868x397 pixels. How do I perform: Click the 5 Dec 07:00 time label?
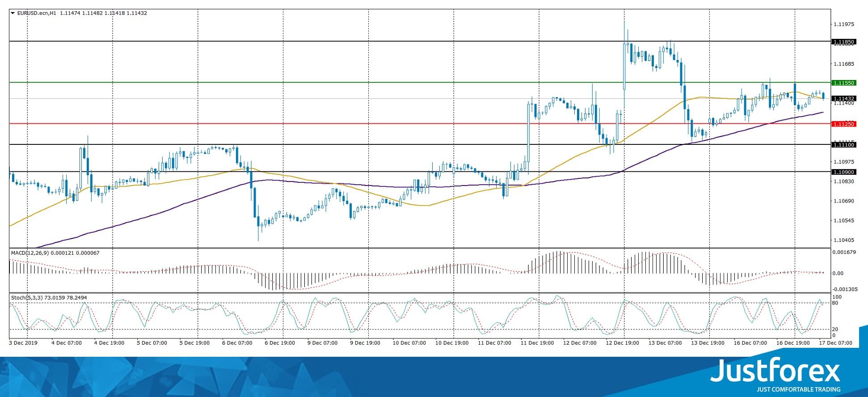point(152,343)
